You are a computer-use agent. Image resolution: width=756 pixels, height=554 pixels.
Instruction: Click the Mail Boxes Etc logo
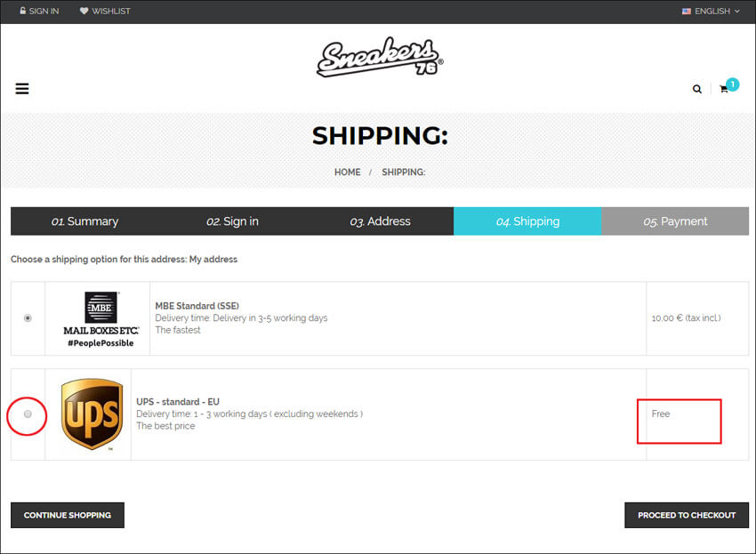101,319
